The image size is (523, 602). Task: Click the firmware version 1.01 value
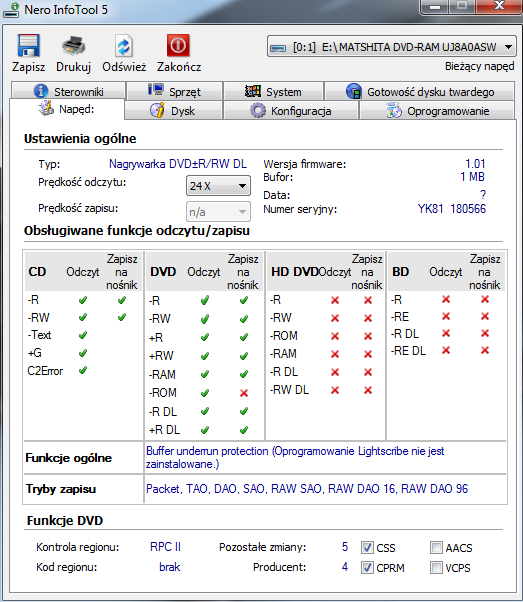[x=475, y=164]
